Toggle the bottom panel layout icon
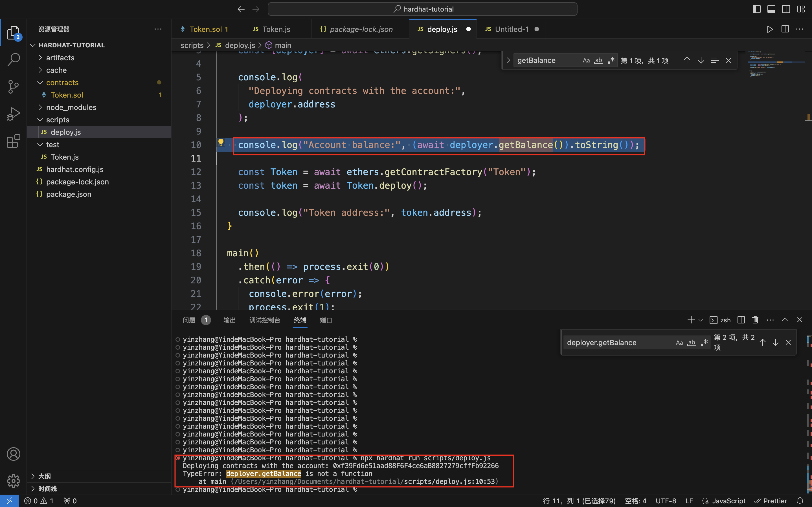 (771, 9)
